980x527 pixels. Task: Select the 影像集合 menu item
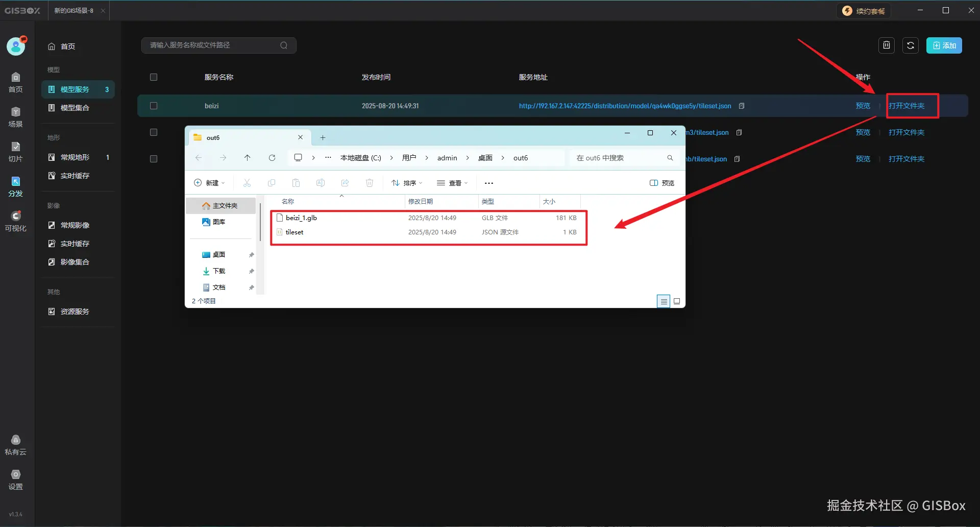[78, 262]
